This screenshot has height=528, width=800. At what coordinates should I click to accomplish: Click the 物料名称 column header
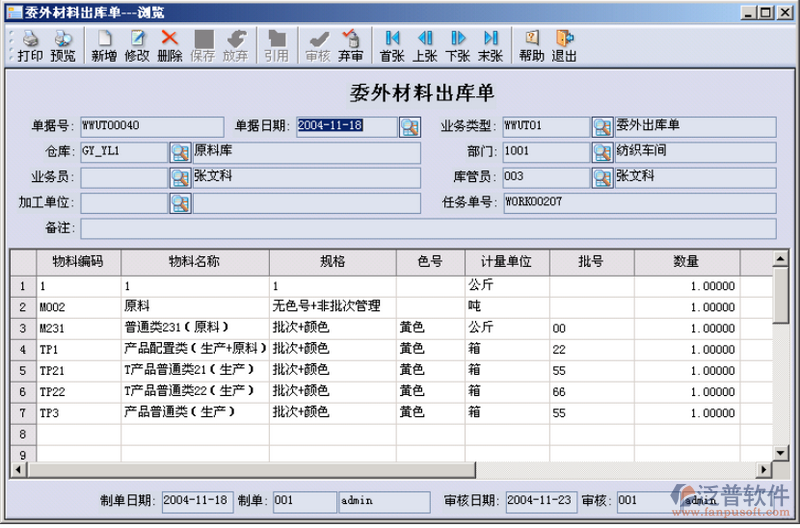coord(195,261)
